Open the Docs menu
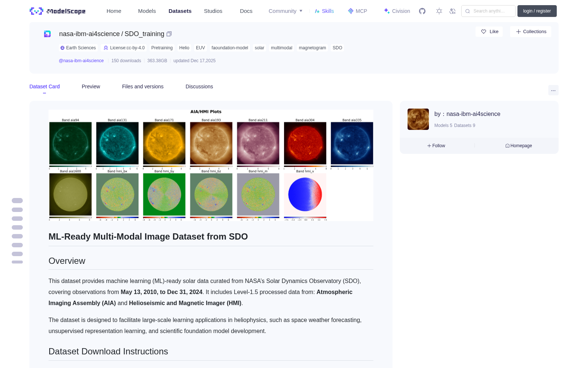Screen dimensions: 588x368 (246, 11)
